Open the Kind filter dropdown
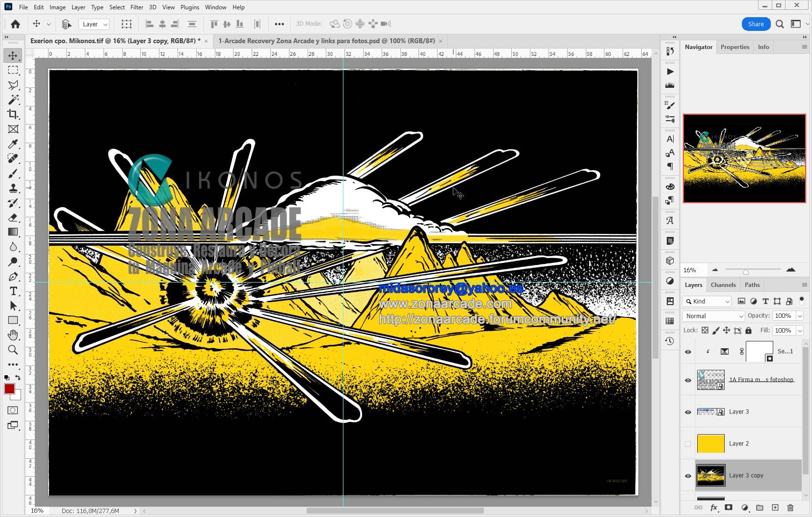Screen dimensions: 812x517 pos(707,301)
